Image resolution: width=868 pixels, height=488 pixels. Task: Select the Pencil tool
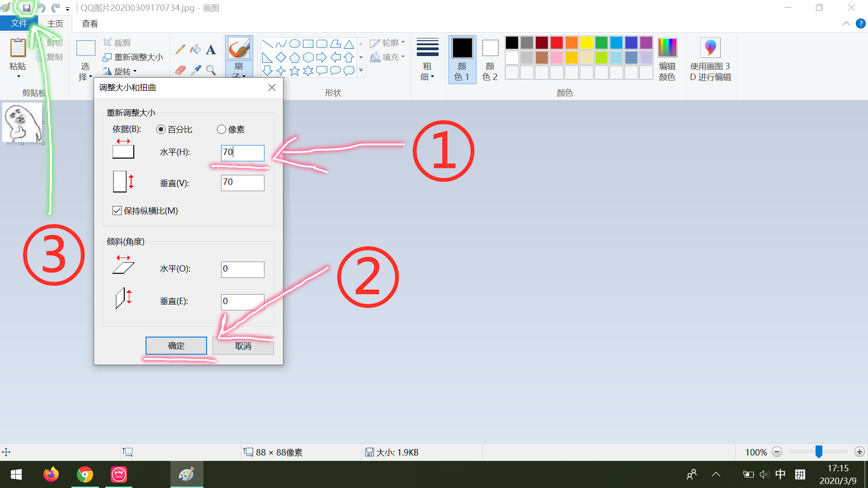180,49
